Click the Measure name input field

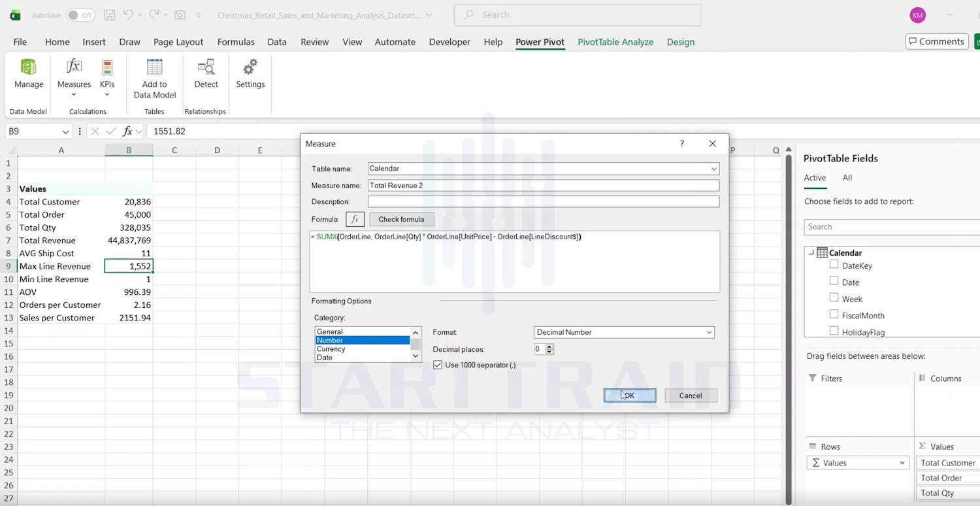pyautogui.click(x=544, y=186)
